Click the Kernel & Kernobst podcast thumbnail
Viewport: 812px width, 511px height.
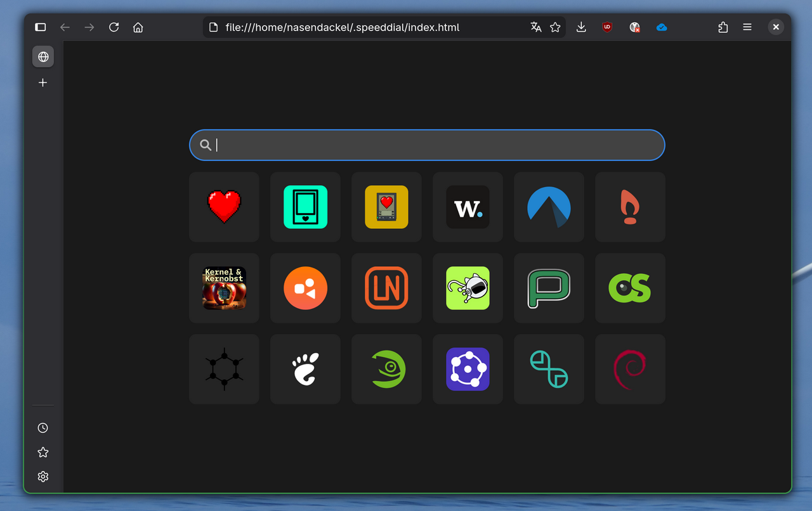[x=224, y=288]
